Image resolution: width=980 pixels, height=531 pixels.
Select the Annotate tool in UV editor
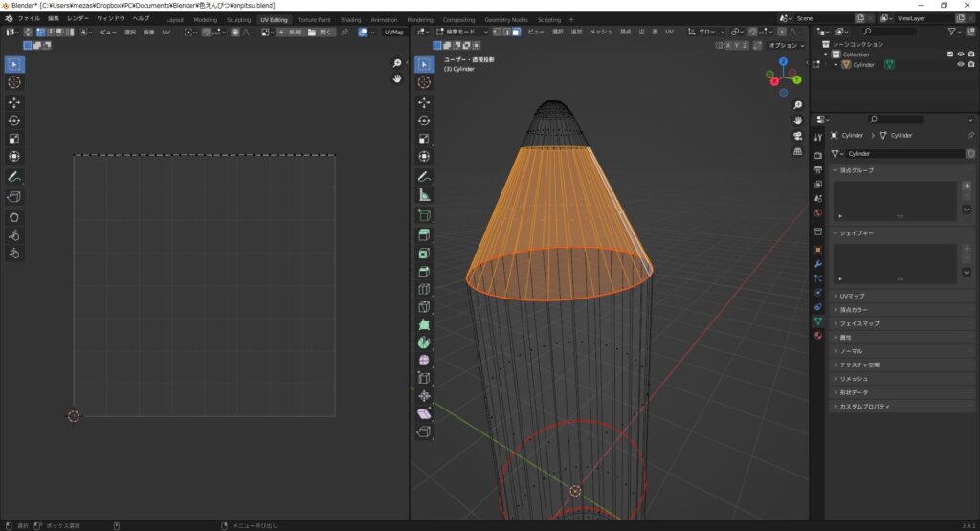(14, 177)
